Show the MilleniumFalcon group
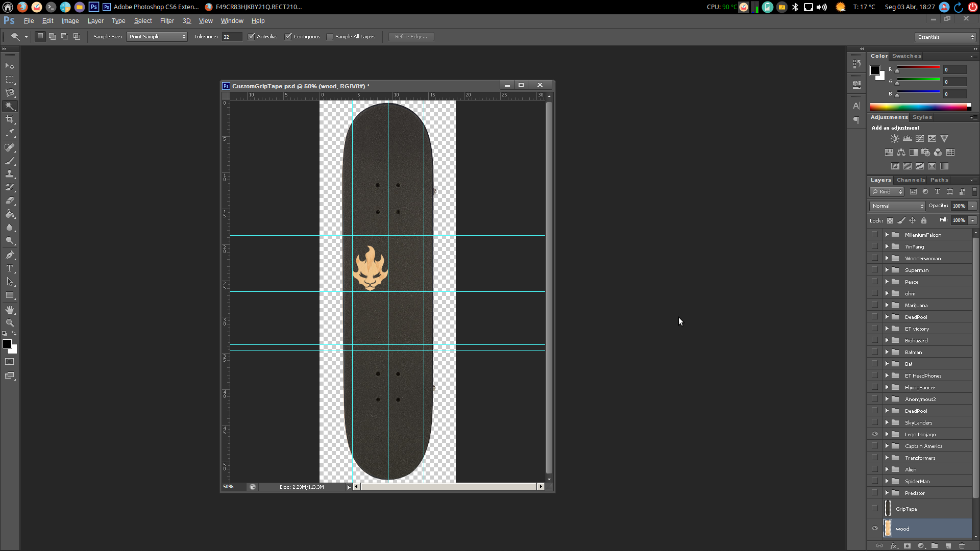The height and width of the screenshot is (551, 980). click(875, 235)
